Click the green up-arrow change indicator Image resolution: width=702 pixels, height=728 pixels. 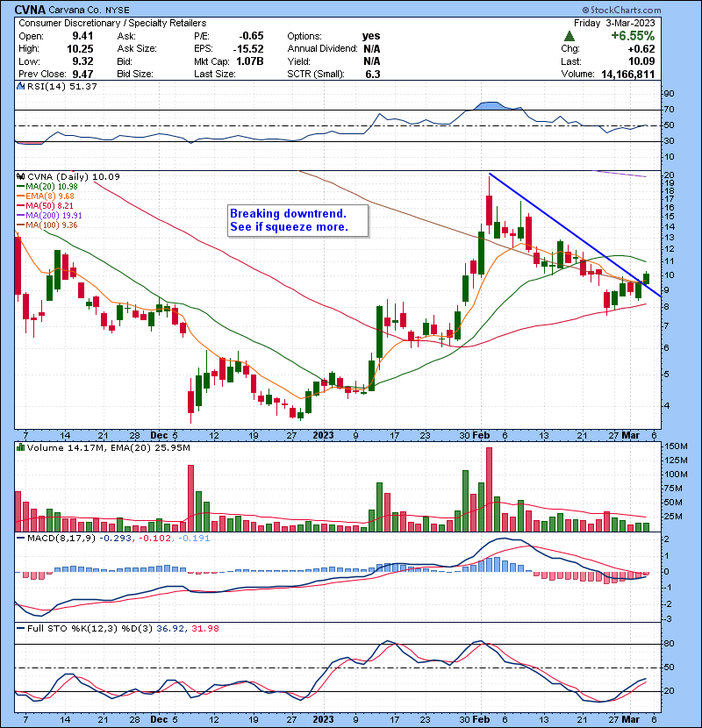click(x=569, y=36)
